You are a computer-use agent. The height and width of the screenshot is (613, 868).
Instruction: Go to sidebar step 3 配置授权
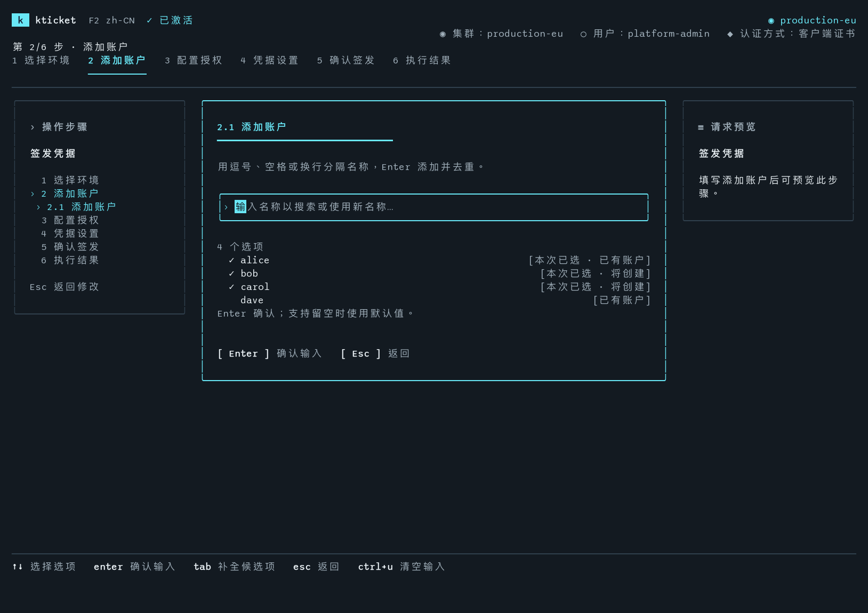pyautogui.click(x=70, y=220)
